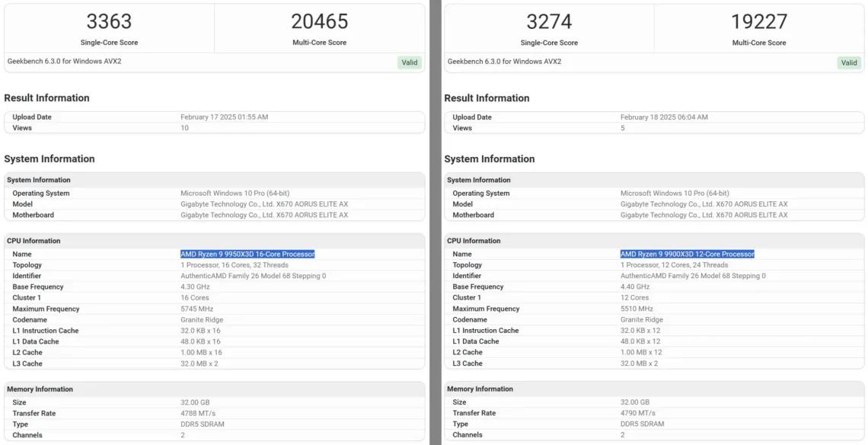Click DDR5 SDRAM memory type in the 9900X3D result
The height and width of the screenshot is (445, 868).
642,424
